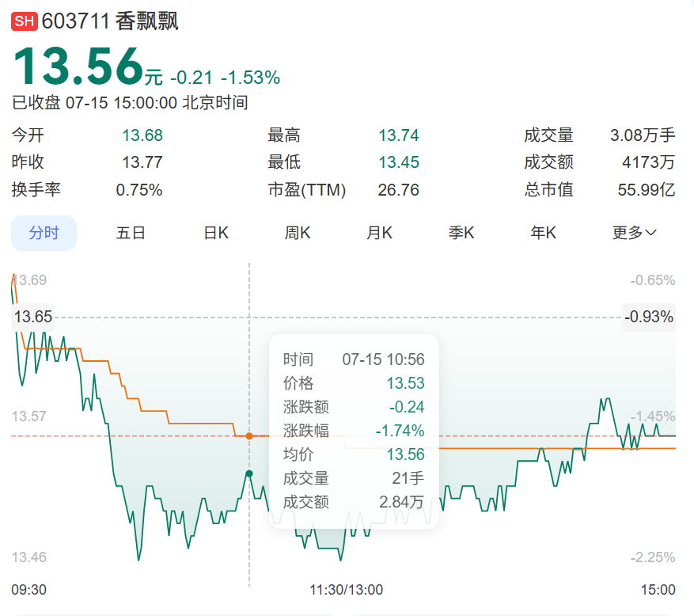Screen dimensions: 694x616
Task: Click the 最高 value 13.74
Action: [398, 135]
